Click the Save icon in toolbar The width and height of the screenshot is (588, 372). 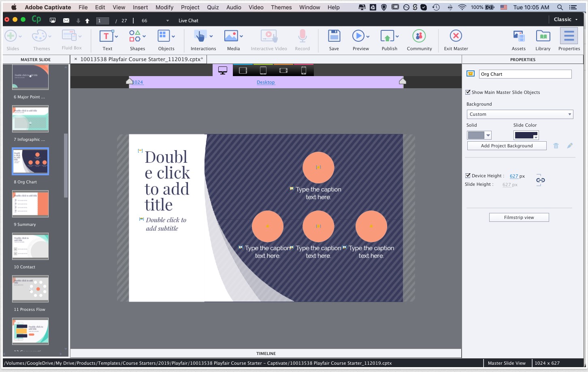334,36
